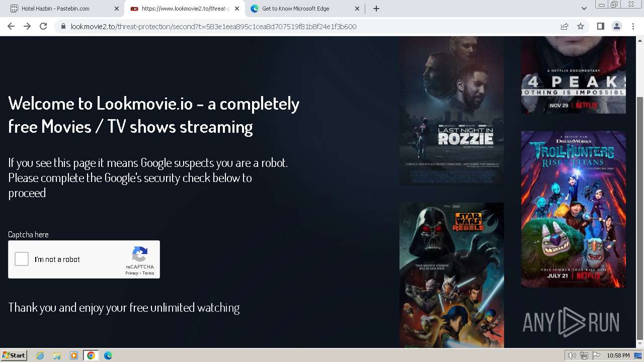Click the Last Night in Rozzie poster
644x362 pixels.
[x=452, y=111]
